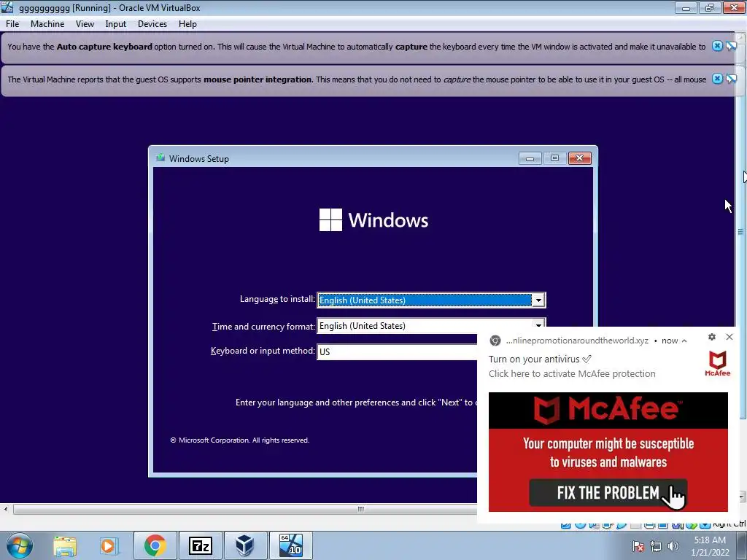Suppress the mouse pointer integration message permanently

731,79
